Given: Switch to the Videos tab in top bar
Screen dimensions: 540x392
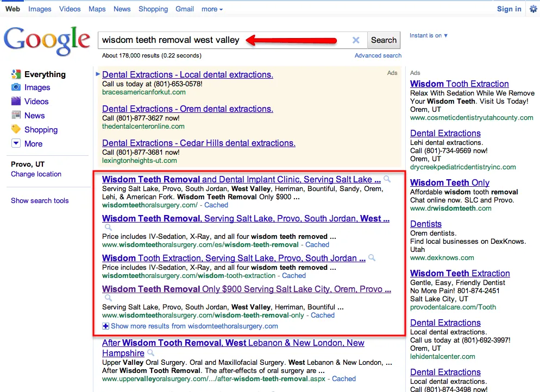Looking at the screenshot, I should point(70,9).
